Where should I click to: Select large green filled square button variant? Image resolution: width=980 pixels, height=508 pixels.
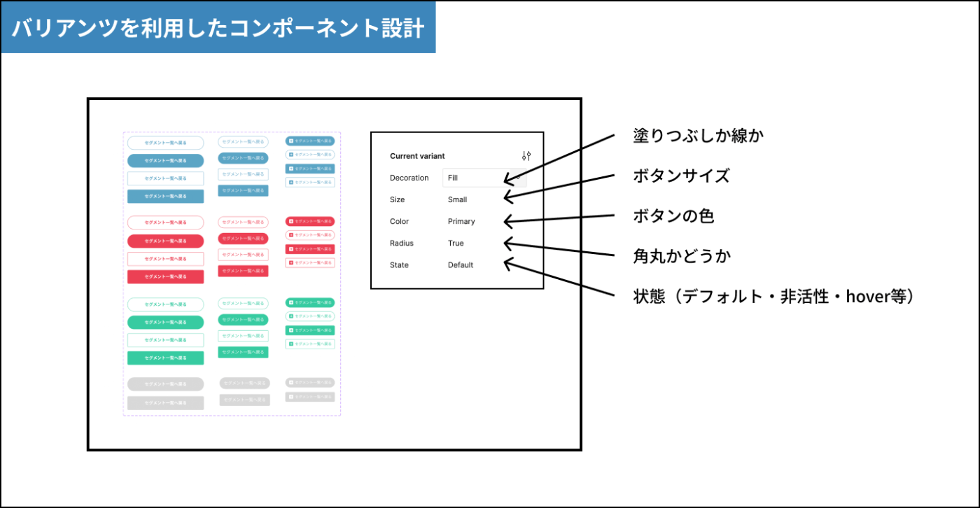(165, 358)
